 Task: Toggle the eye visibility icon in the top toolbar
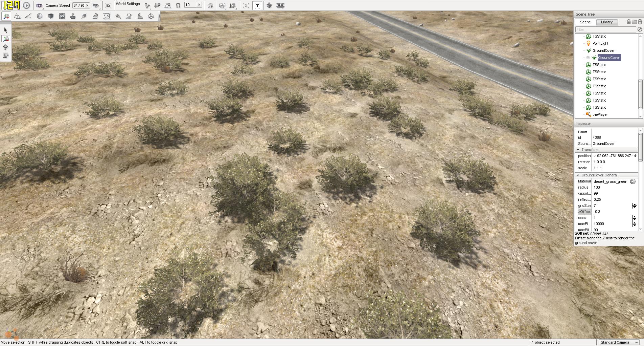[96, 5]
